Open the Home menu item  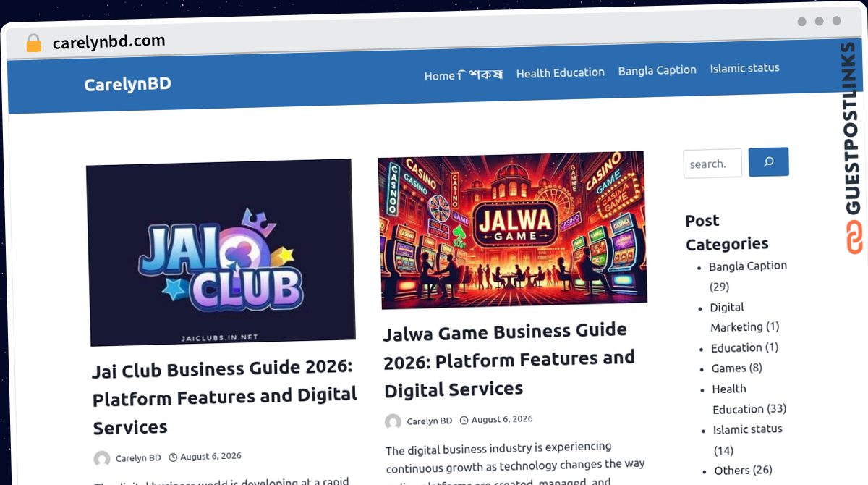(x=439, y=75)
